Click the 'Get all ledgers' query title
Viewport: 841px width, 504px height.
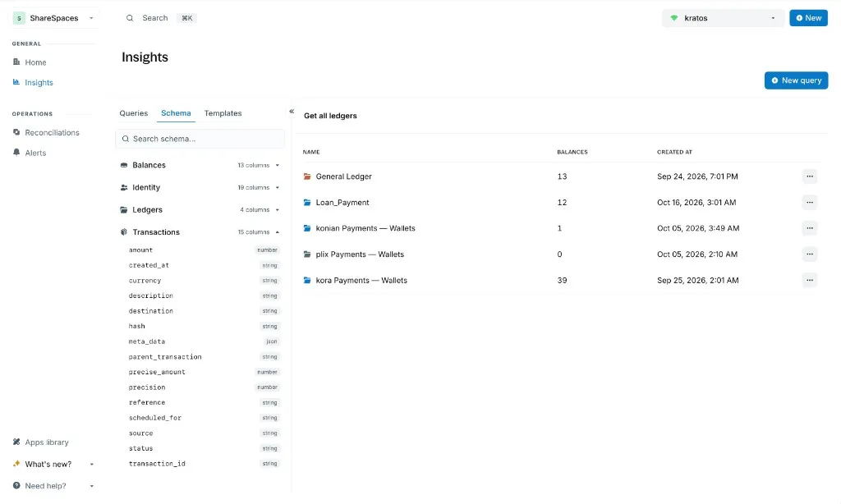330,116
